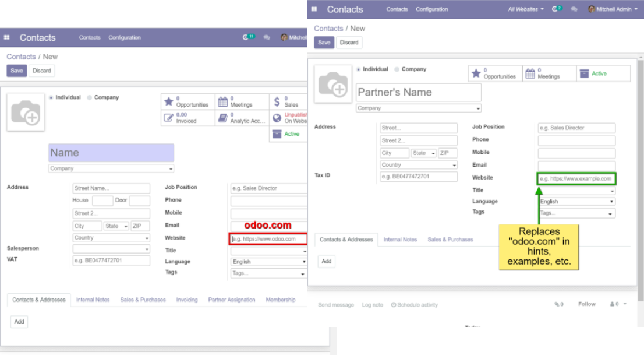Screen dimensions: 644x355
Task: Open Salesperson dropdown in left window
Action: (x=111, y=249)
